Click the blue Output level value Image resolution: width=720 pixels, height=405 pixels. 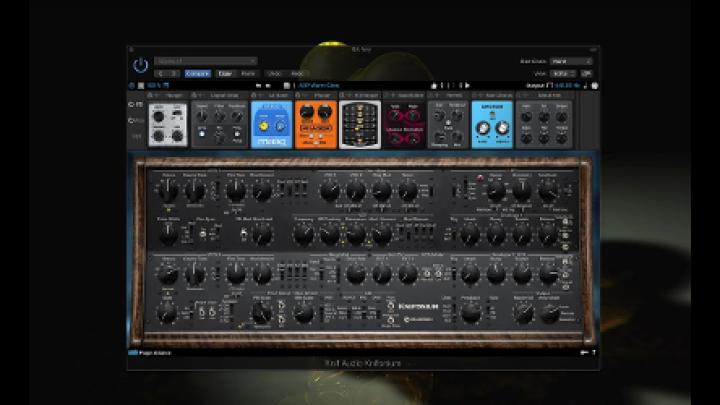click(x=567, y=85)
